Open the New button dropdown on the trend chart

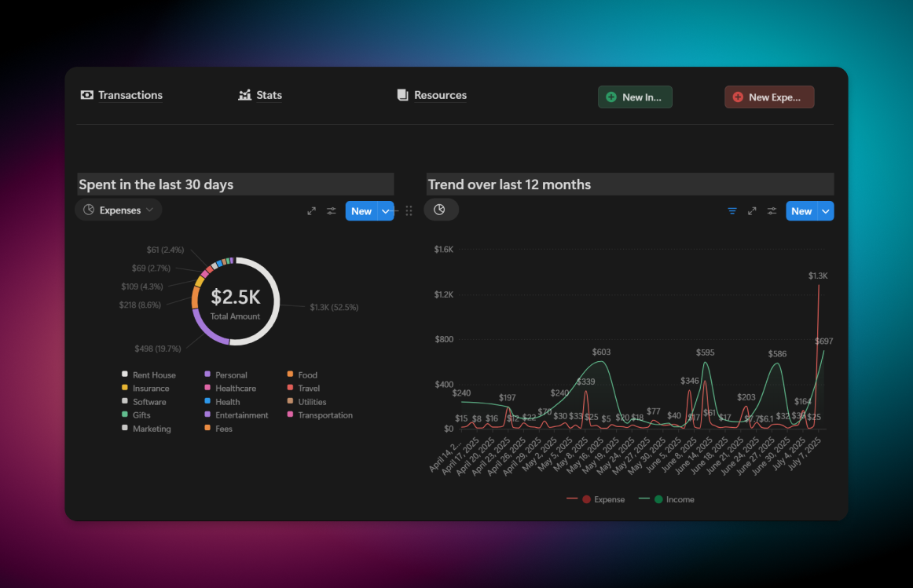(825, 210)
